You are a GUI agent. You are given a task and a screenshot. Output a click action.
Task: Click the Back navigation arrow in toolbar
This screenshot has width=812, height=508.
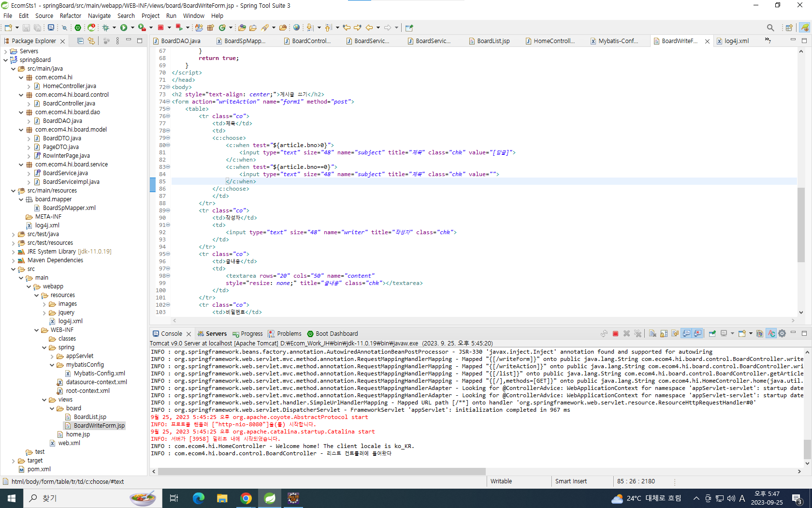pos(369,28)
